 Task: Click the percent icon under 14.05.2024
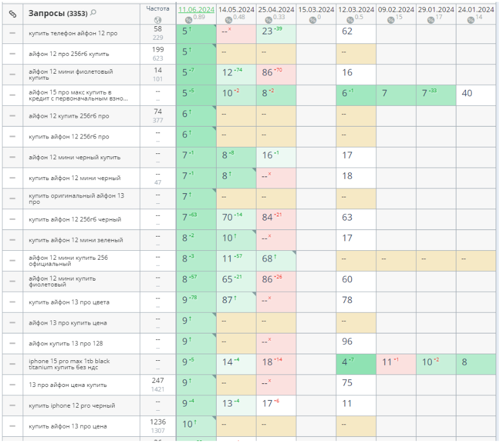[x=228, y=20]
